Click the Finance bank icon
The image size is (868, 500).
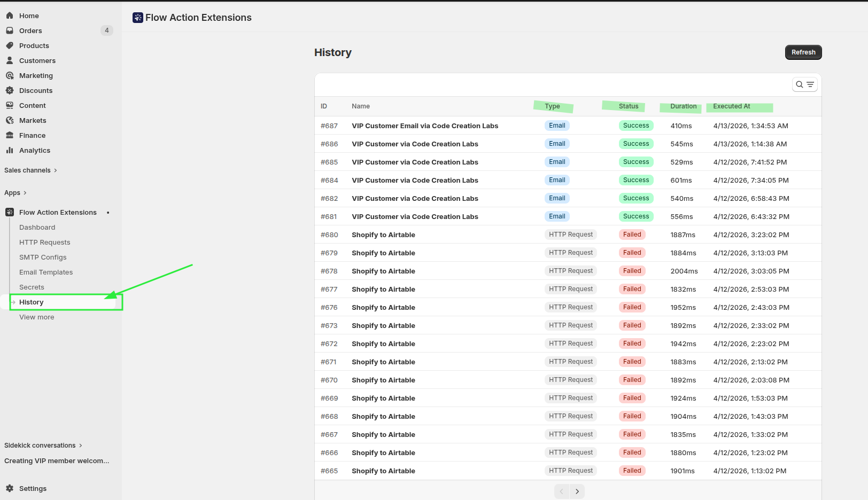click(x=10, y=135)
